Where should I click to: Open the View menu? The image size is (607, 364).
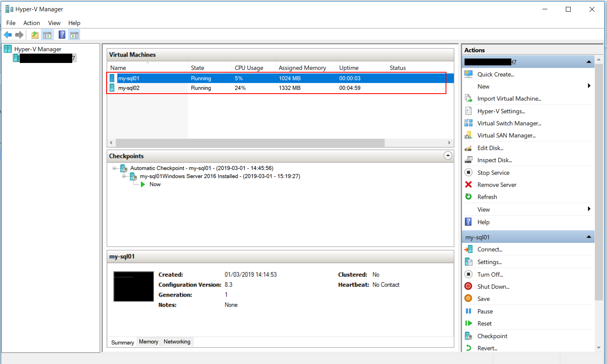click(54, 23)
